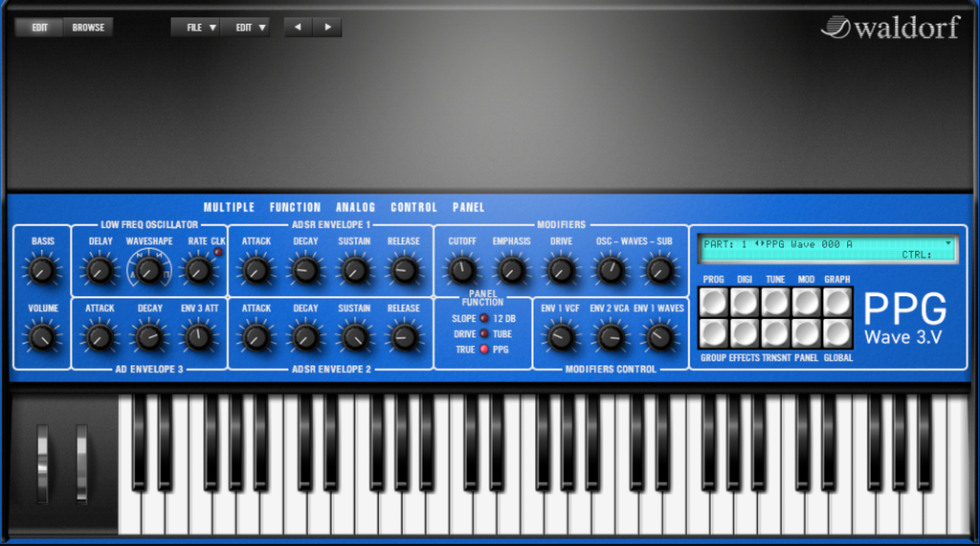This screenshot has height=546, width=980.
Task: Click the SUB WAVES knob
Action: [x=660, y=271]
